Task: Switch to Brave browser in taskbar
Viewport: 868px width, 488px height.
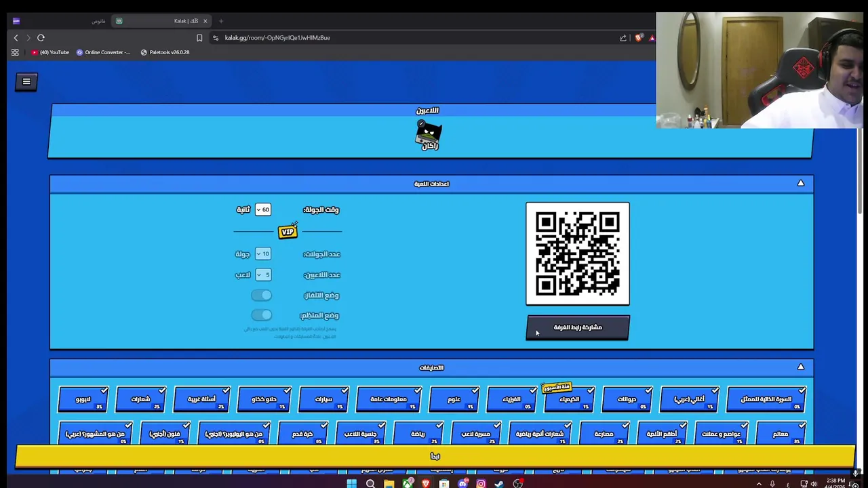Action: 426,483
